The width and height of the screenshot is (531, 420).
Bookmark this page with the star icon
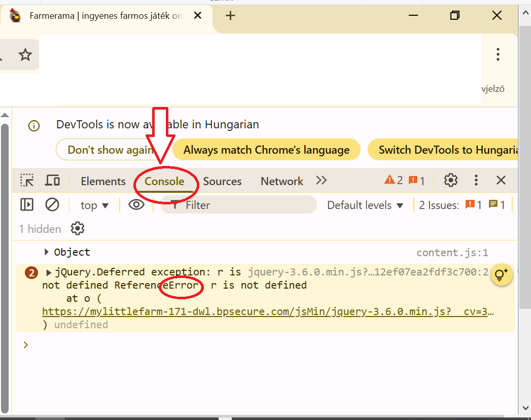[x=25, y=55]
